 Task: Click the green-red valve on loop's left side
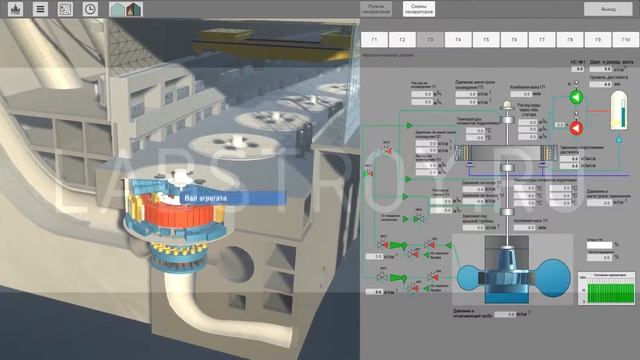click(368, 173)
